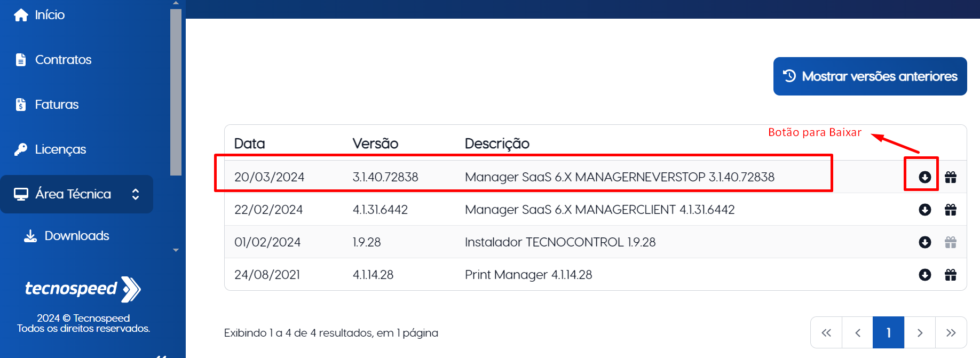Click the invoice icon beside Faturas
980x358 pixels.
click(21, 105)
